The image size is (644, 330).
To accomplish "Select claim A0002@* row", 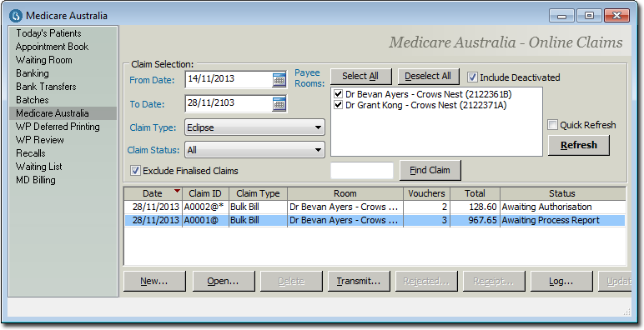I will [x=375, y=207].
